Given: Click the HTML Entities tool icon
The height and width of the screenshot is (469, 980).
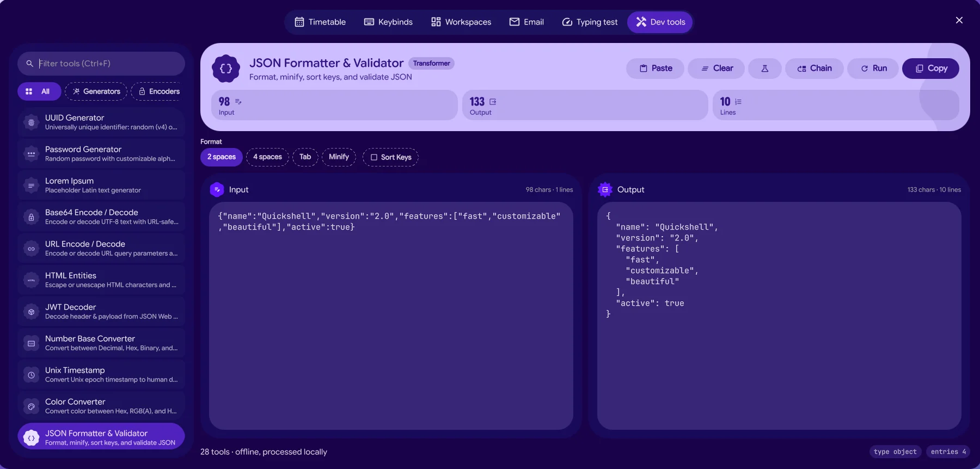Looking at the screenshot, I should [x=32, y=280].
